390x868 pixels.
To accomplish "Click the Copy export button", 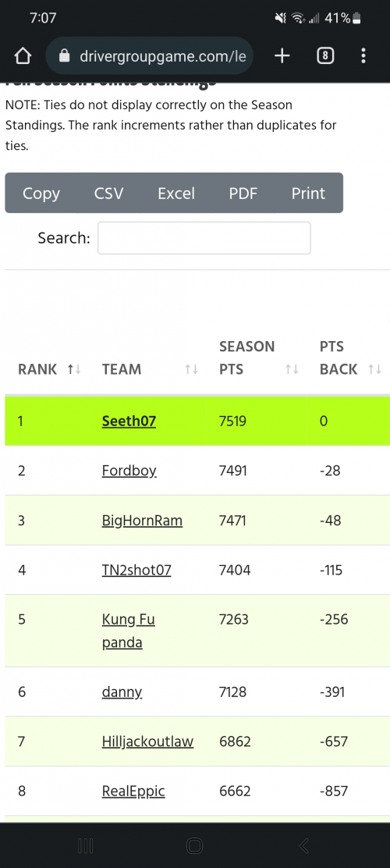I will coord(41,194).
